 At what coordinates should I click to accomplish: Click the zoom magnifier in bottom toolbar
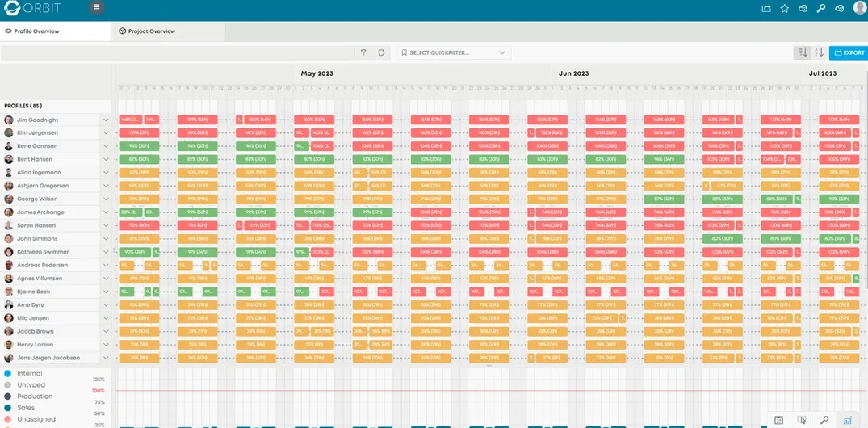click(x=824, y=420)
